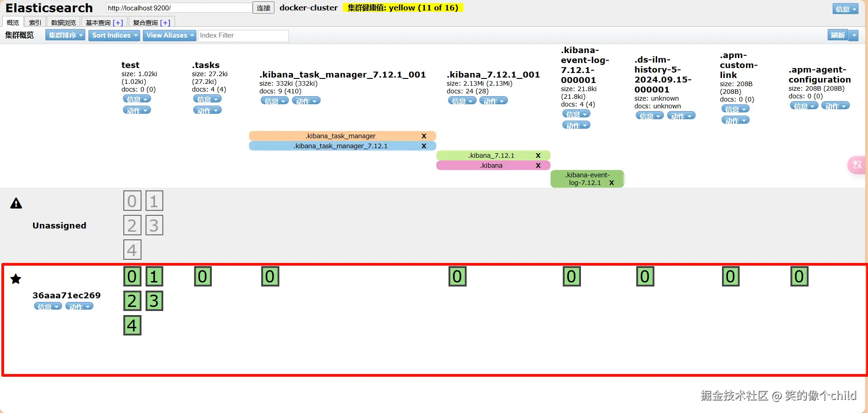Select unassigned shard 4 of test index

(x=132, y=250)
